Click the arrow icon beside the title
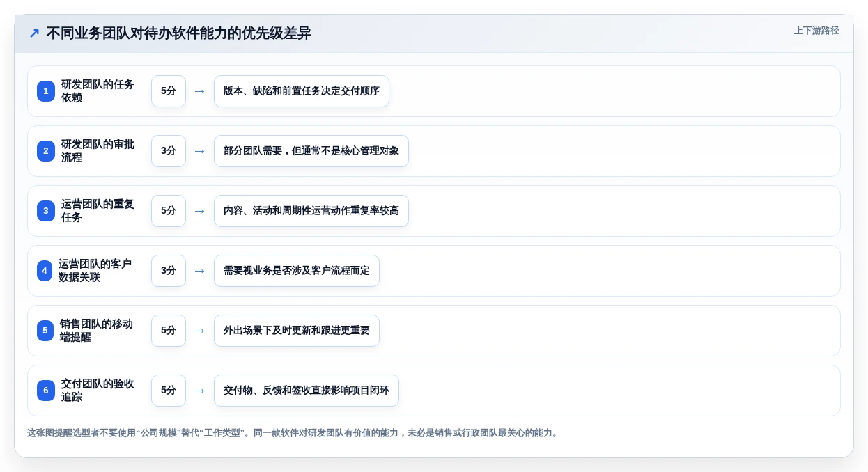Viewport: 868px width, 472px height. (x=34, y=33)
